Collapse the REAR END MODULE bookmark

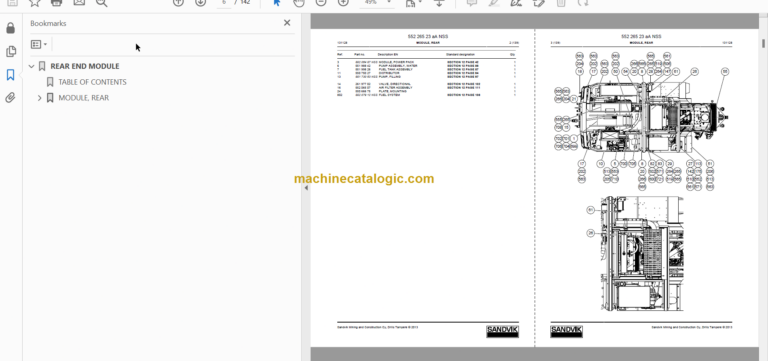[x=32, y=66]
